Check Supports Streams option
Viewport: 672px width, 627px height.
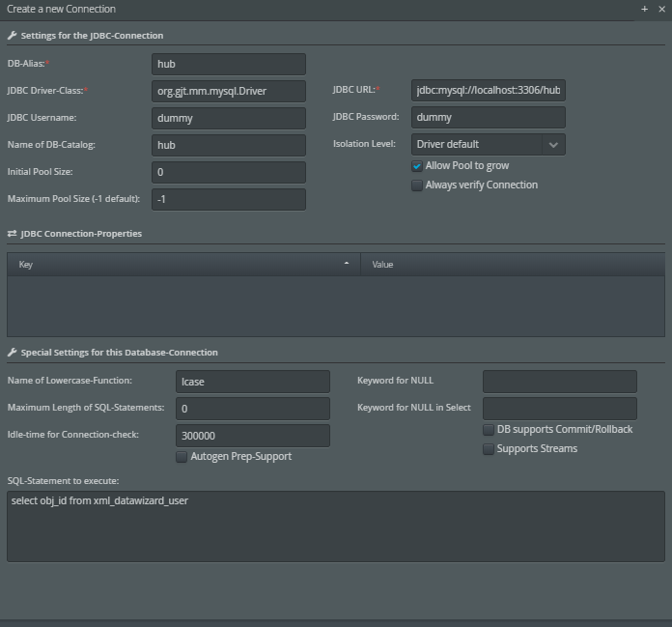[489, 449]
